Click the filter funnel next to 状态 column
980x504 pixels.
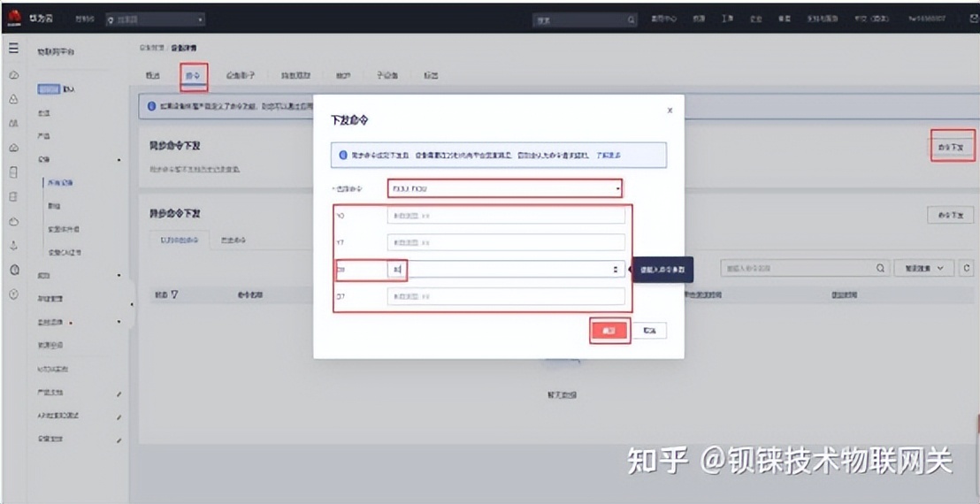tap(174, 294)
